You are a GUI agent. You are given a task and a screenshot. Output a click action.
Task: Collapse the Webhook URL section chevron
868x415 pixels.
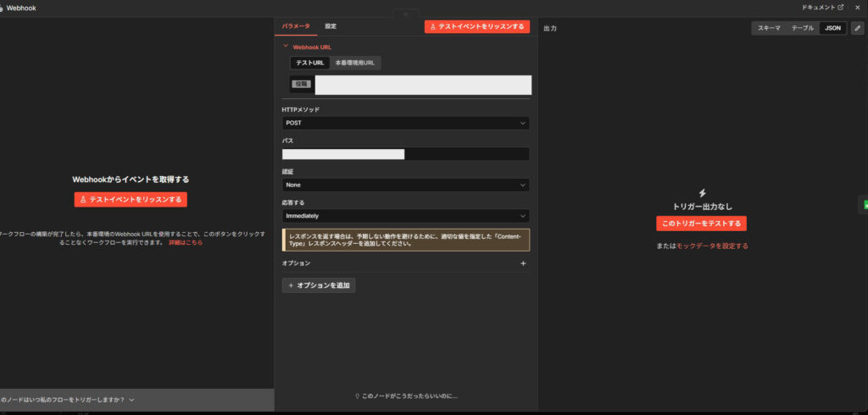[x=286, y=47]
